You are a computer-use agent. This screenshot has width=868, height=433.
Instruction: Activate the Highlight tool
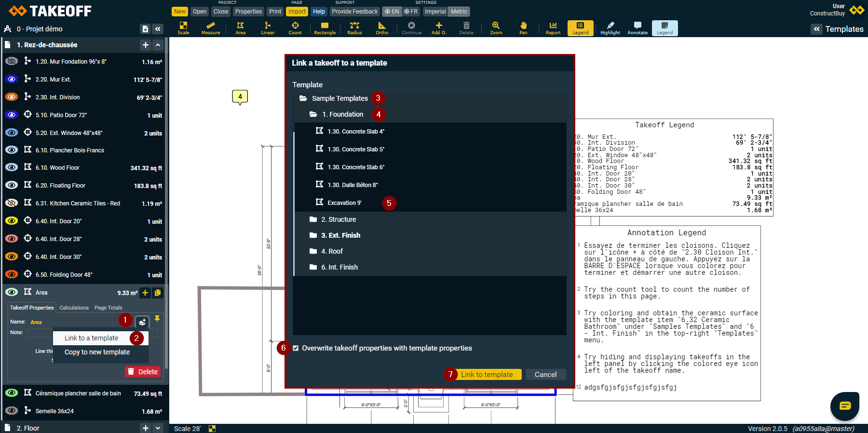point(610,28)
